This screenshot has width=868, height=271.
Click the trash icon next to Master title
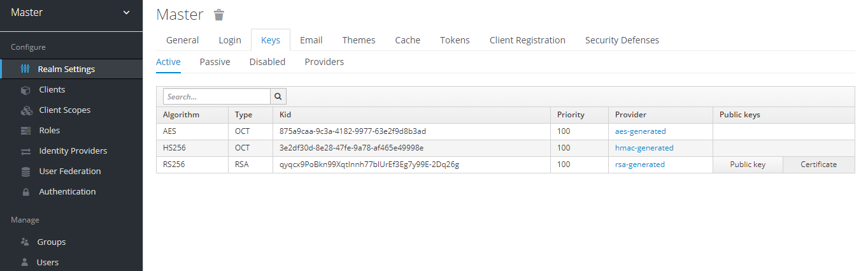pos(219,15)
